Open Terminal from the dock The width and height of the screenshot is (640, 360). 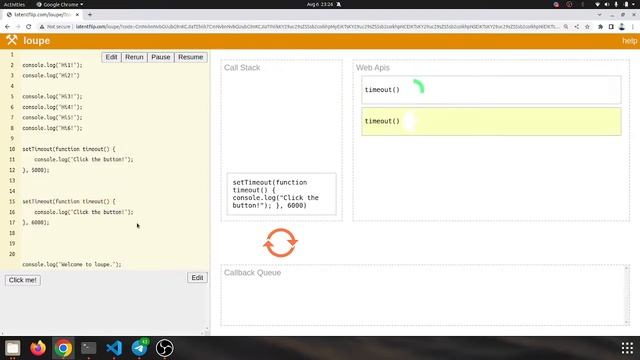[89, 348]
